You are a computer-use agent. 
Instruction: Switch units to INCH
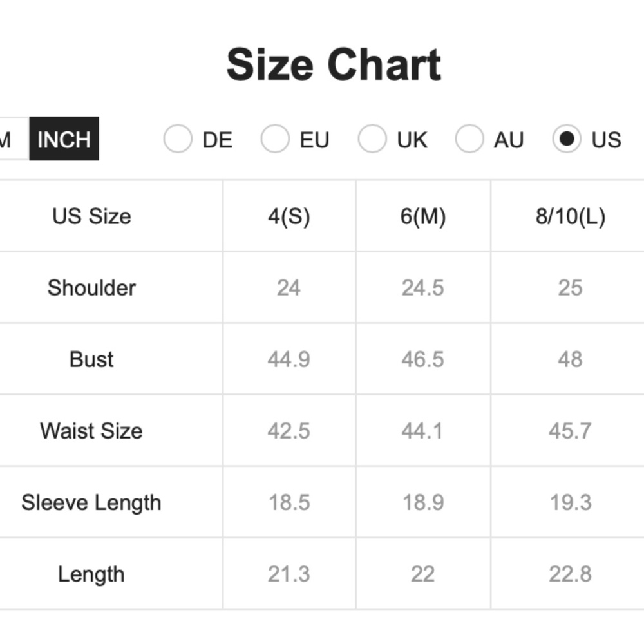[64, 139]
